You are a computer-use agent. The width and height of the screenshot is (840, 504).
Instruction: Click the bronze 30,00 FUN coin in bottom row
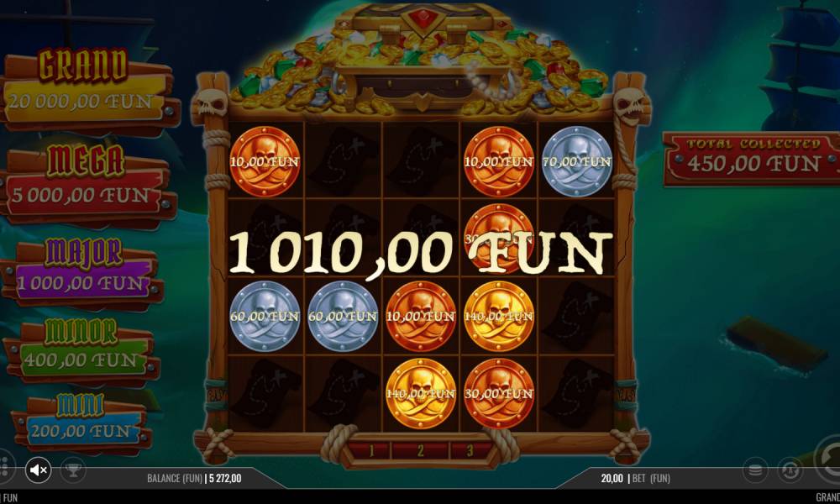pos(499,394)
